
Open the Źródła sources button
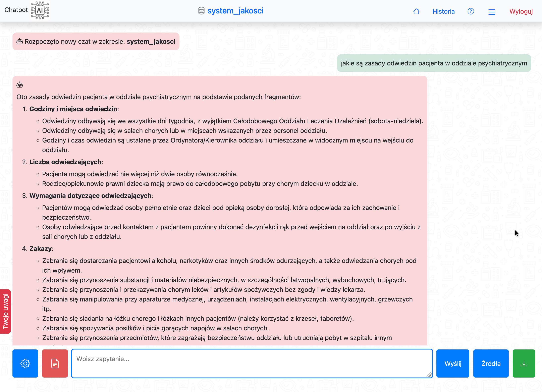(491, 363)
